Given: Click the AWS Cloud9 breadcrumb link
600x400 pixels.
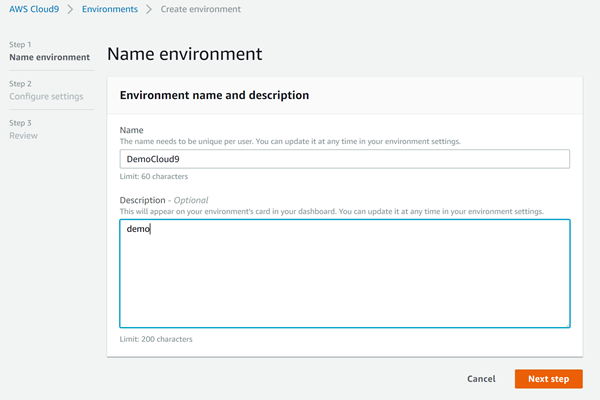Looking at the screenshot, I should 35,9.
